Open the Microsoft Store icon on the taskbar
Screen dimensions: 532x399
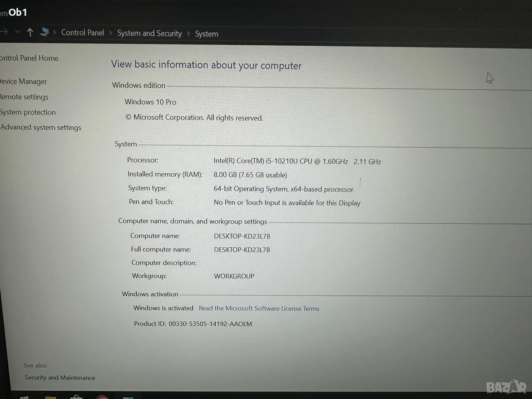tap(76, 397)
